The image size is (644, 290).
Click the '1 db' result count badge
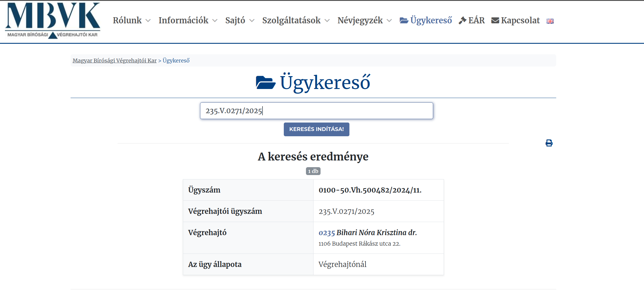click(x=313, y=171)
